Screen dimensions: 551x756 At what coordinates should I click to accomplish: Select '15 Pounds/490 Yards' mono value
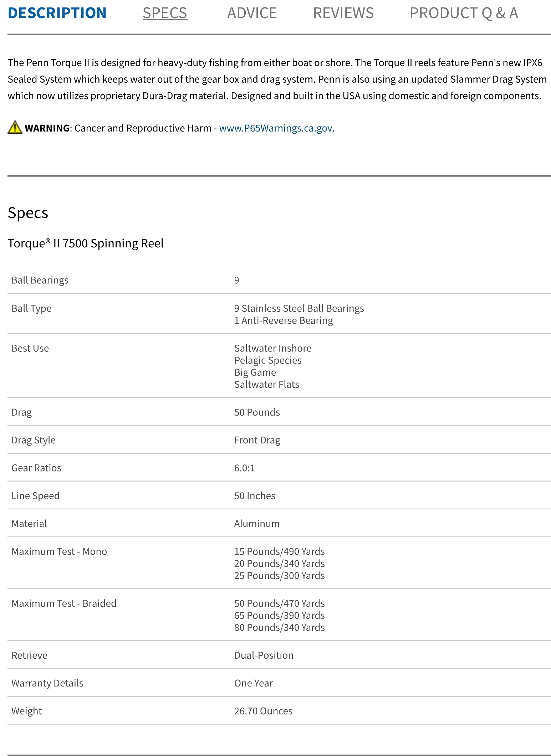click(279, 551)
